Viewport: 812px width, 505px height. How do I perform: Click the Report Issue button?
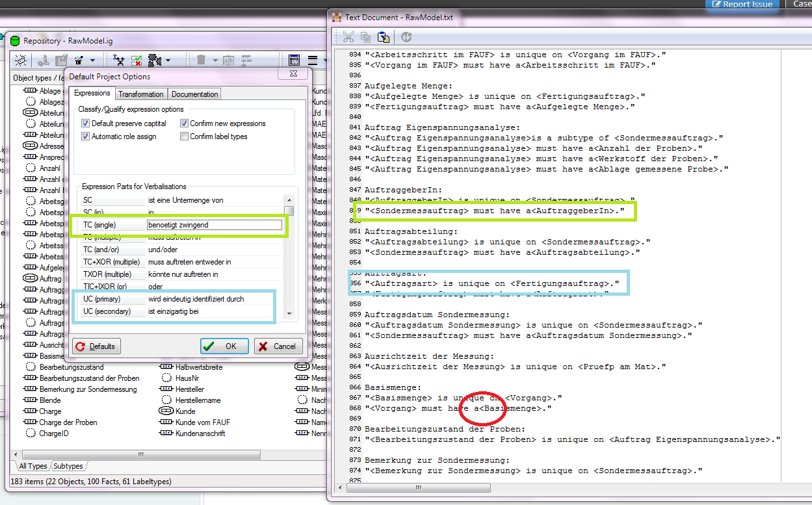(742, 5)
